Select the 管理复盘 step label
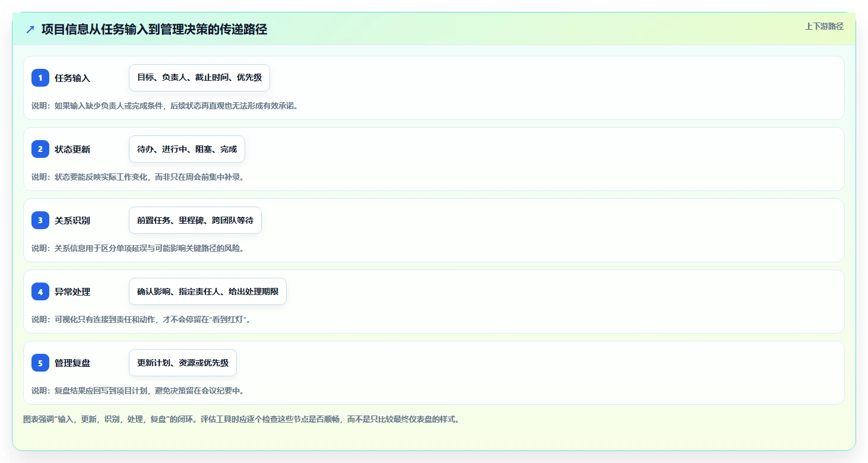The height and width of the screenshot is (463, 868). [x=72, y=363]
